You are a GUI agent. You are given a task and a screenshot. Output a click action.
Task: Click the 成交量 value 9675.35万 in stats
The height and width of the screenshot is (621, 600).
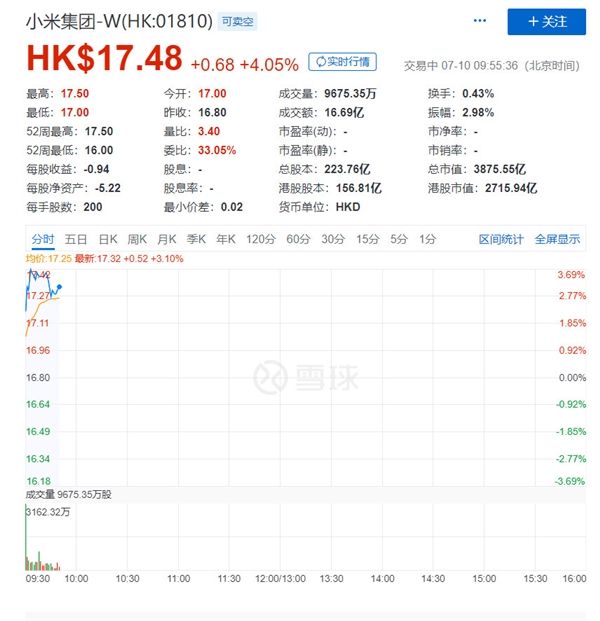coord(350,94)
